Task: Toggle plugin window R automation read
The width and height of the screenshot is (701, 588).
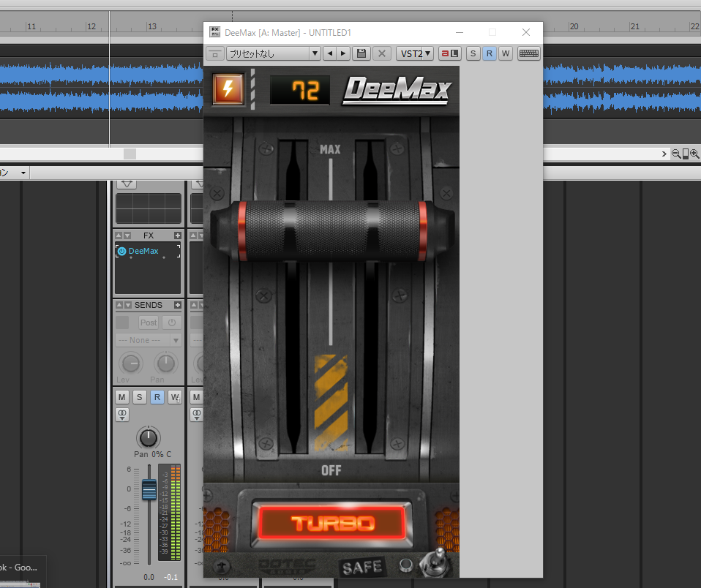Action: pos(489,54)
